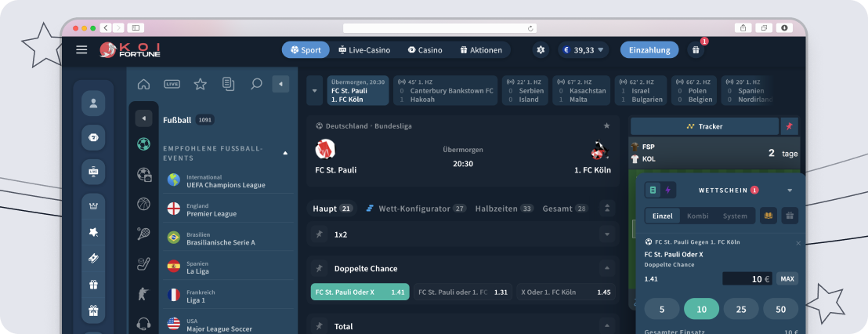Pin the Total market
The height and width of the screenshot is (334, 868).
tap(319, 326)
